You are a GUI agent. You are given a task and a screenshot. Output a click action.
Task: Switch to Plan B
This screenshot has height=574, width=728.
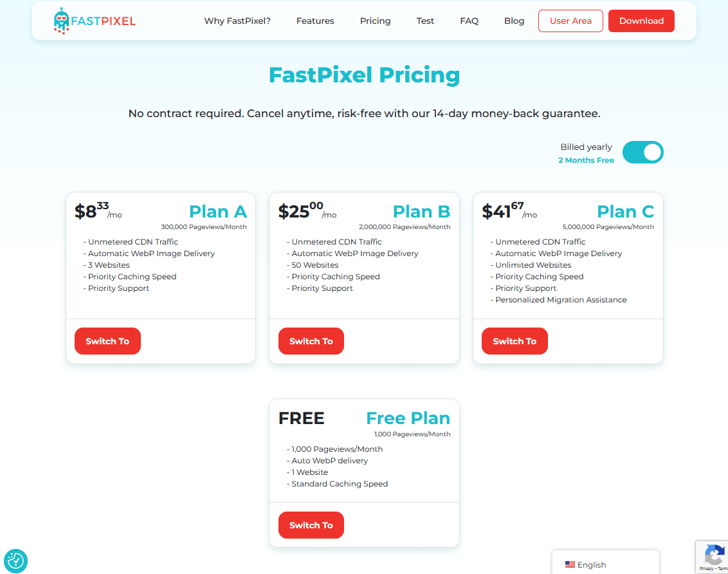coord(311,341)
